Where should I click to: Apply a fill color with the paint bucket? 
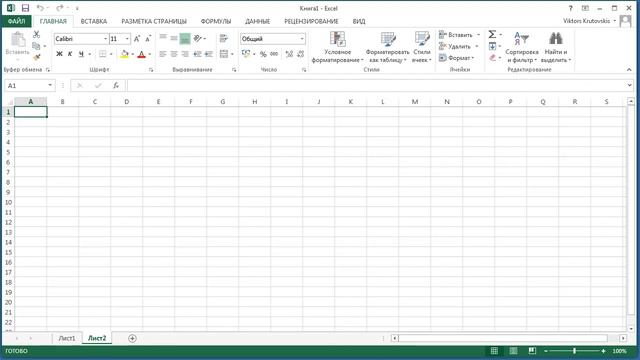point(124,54)
